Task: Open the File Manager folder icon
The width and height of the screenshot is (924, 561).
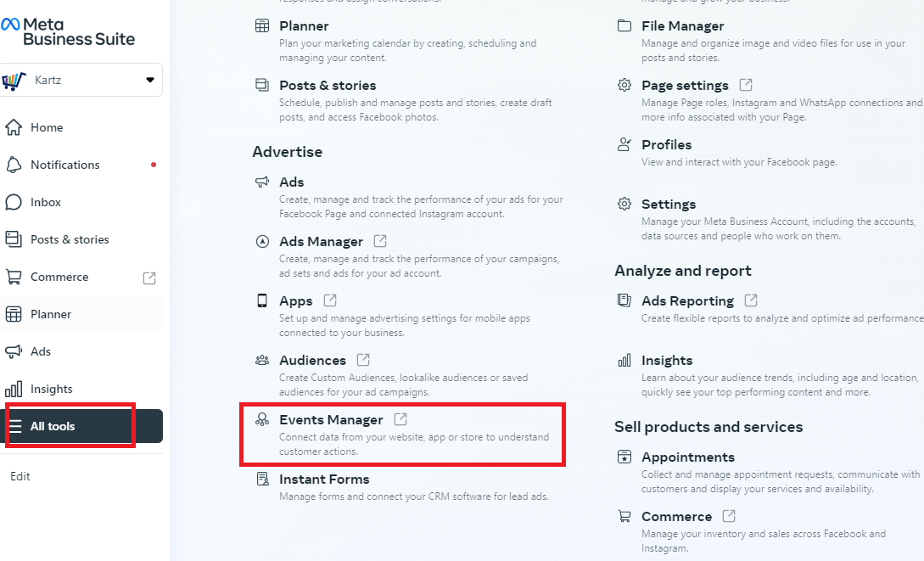Action: tap(624, 25)
